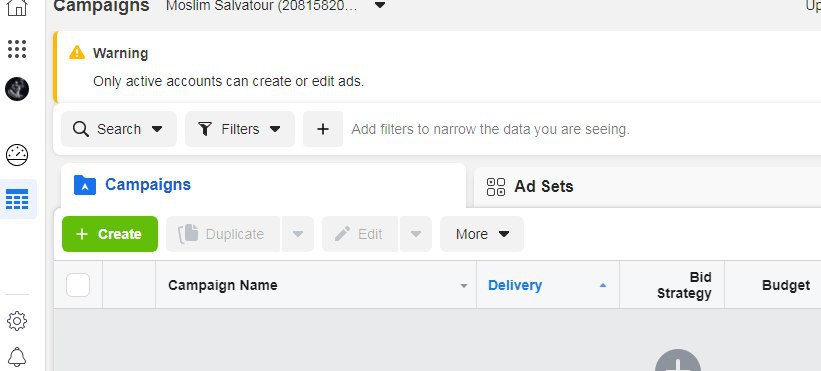Expand the Duplicate options arrow
This screenshot has height=371, width=821.
[x=298, y=234]
